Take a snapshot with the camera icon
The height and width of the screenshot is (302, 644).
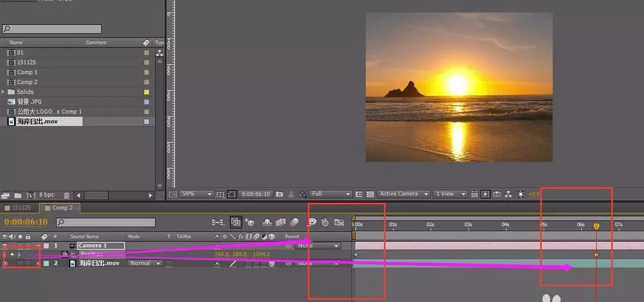click(x=279, y=194)
